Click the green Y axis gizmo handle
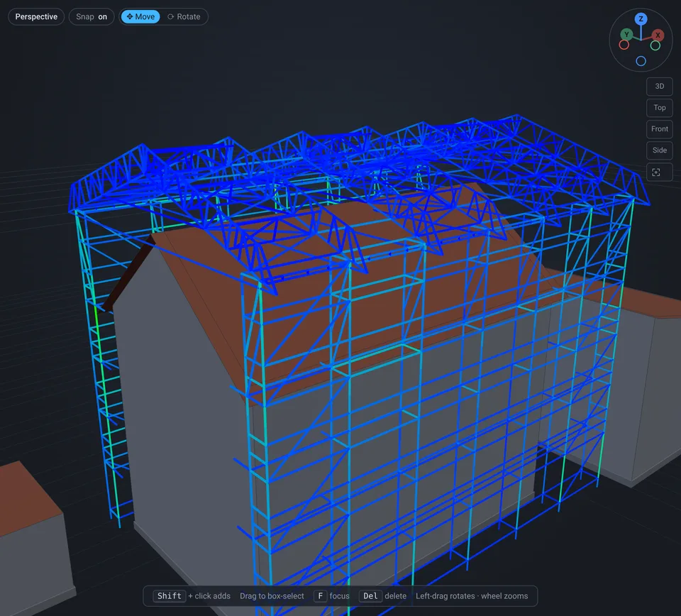Viewport: 681px width, 616px height. 626,34
